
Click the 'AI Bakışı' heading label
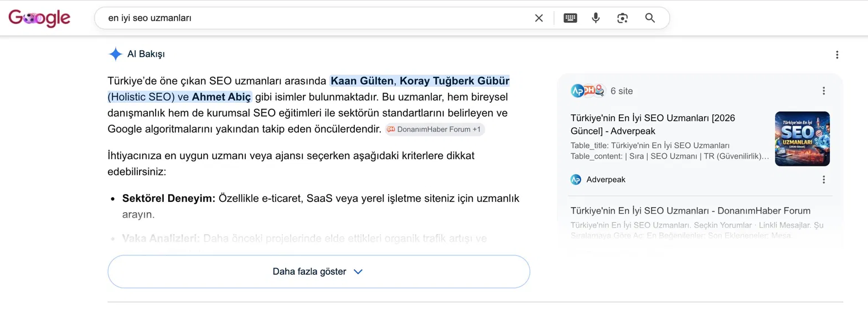[x=146, y=54]
